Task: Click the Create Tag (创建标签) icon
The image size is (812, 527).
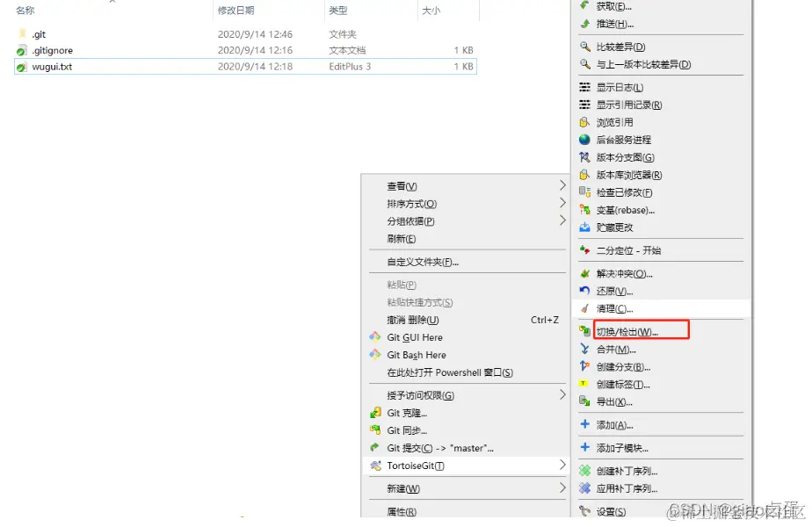Action: [x=584, y=385]
